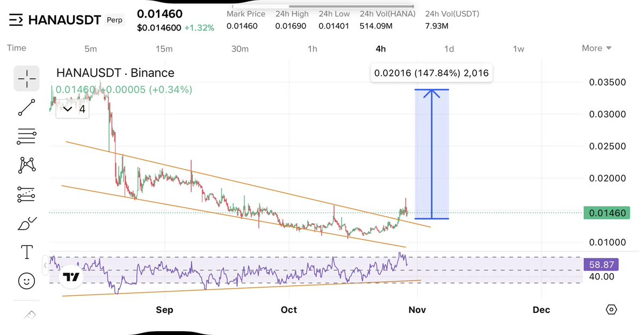
Task: Click the 0.03500 price axis label
Action: tap(607, 82)
